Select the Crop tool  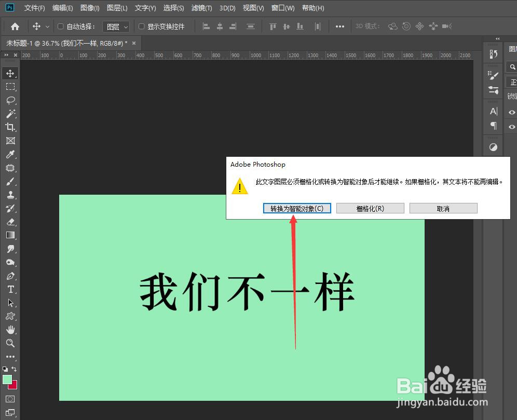click(11, 127)
